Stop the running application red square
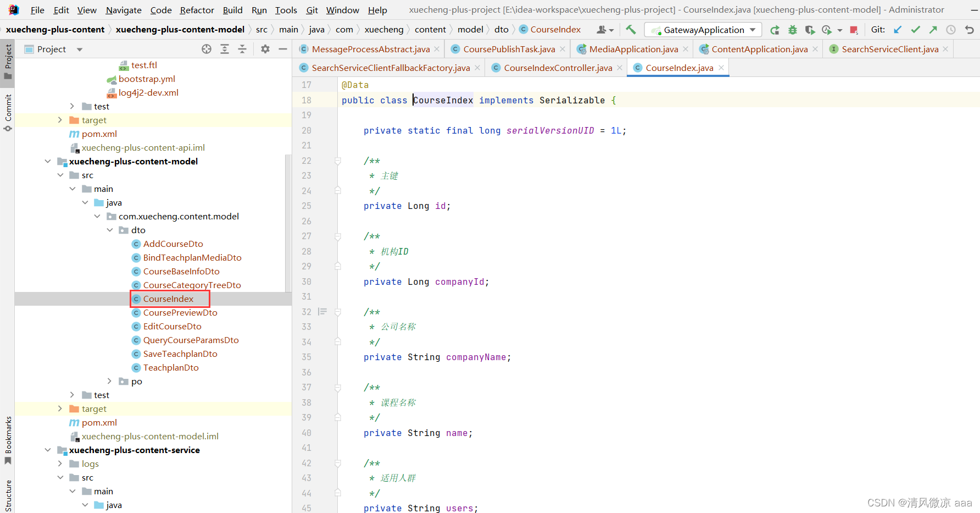Screen dimensions: 980x513 click(854, 30)
